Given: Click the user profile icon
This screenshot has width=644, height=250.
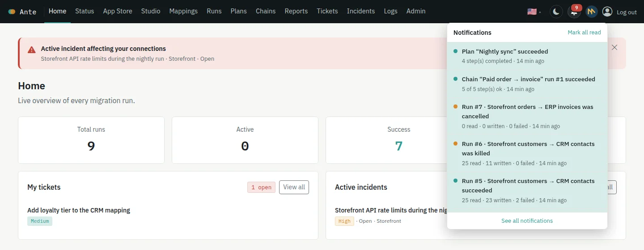Looking at the screenshot, I should pyautogui.click(x=607, y=12).
